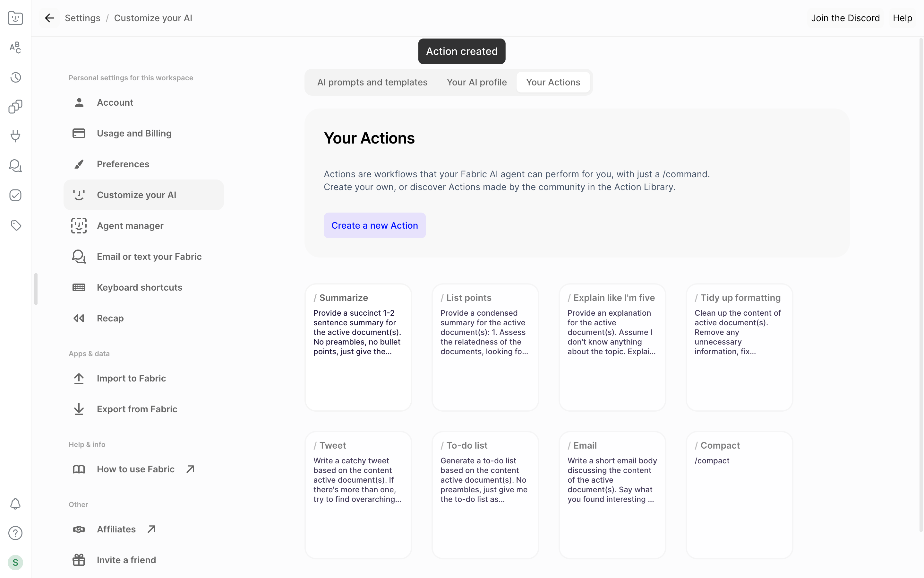
Task: Select Customize your AI in sidebar
Action: pyautogui.click(x=143, y=195)
